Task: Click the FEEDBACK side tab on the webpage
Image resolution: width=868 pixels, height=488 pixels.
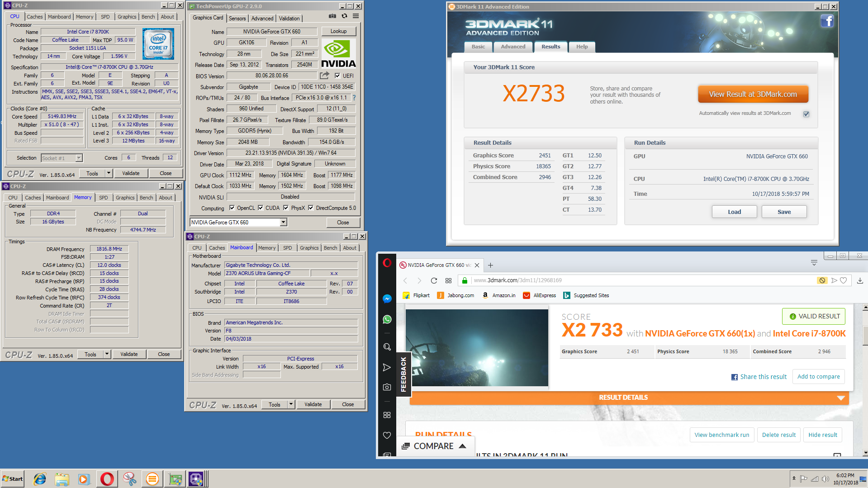Action: click(x=403, y=374)
